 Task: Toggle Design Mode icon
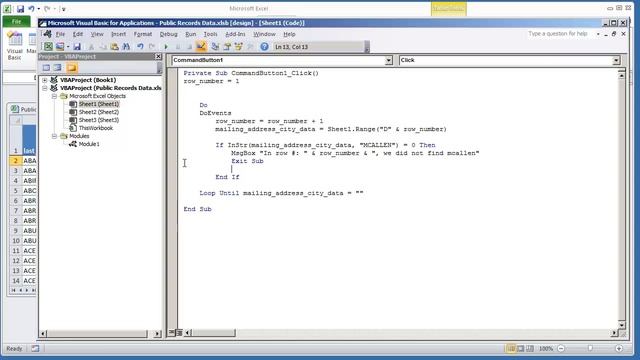pos(201,47)
